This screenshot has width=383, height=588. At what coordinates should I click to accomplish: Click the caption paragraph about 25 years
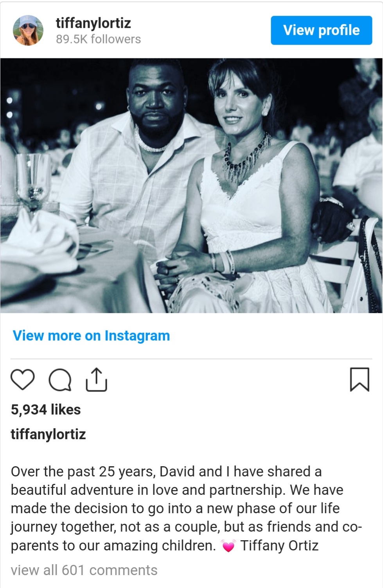click(x=186, y=509)
